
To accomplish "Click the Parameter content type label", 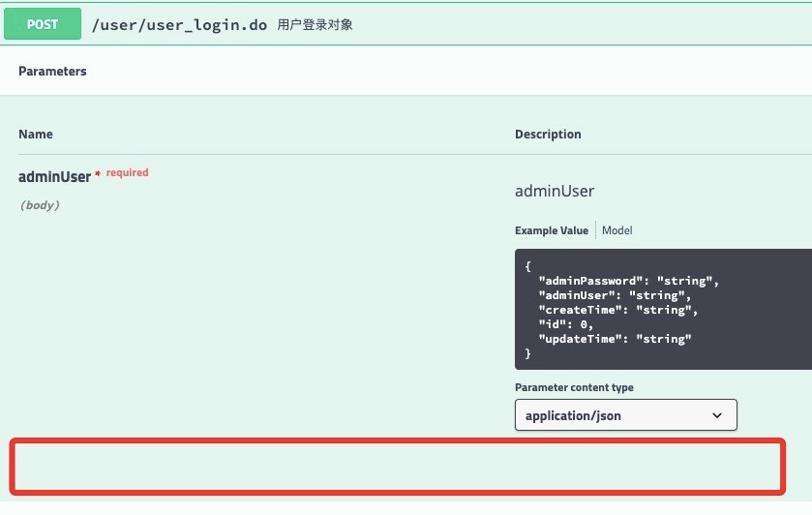I will [574, 387].
